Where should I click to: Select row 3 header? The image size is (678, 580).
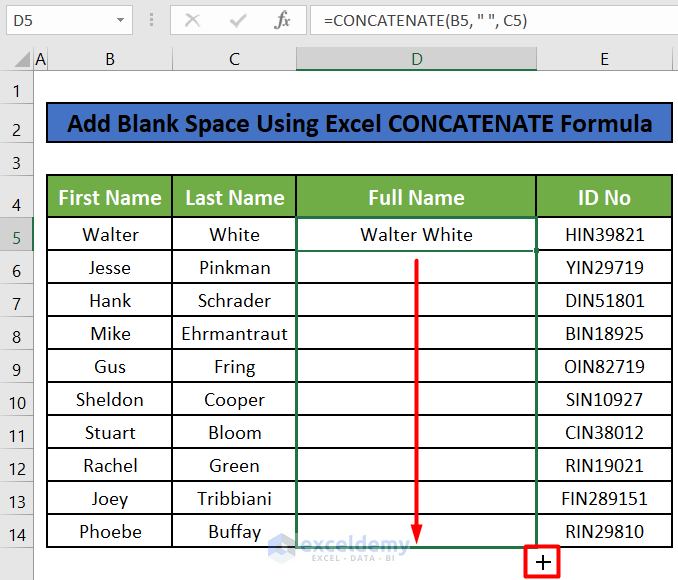tap(16, 160)
